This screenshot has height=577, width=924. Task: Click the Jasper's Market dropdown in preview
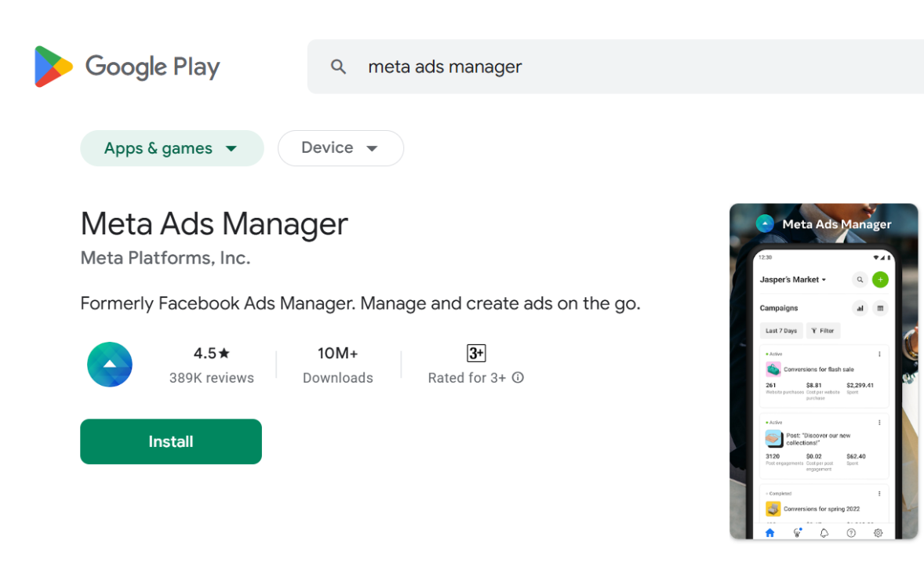793,280
